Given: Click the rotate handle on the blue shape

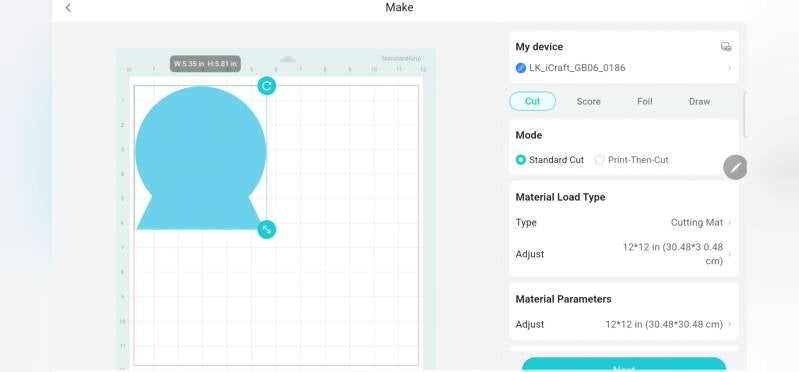Looking at the screenshot, I should click(x=266, y=86).
